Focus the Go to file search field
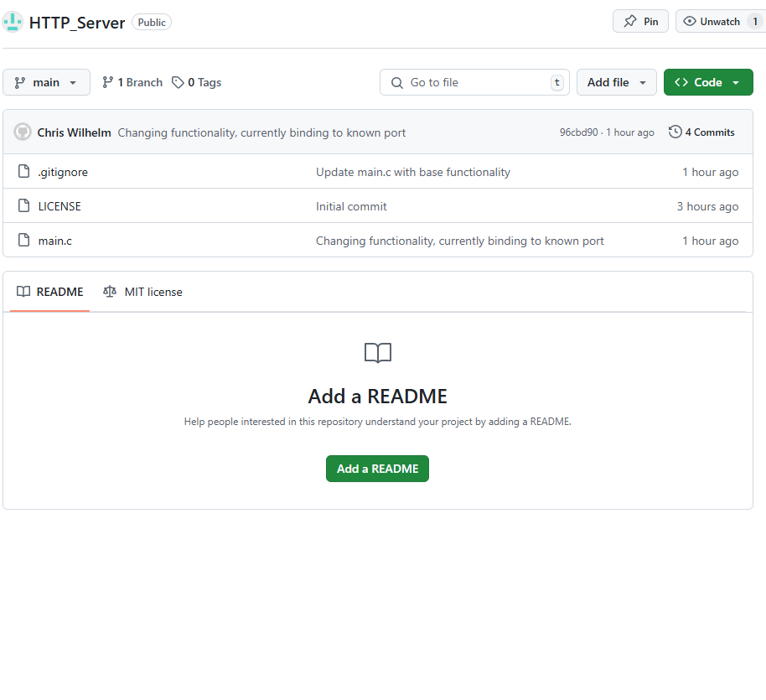Screen dimensions: 766x700 474,82
